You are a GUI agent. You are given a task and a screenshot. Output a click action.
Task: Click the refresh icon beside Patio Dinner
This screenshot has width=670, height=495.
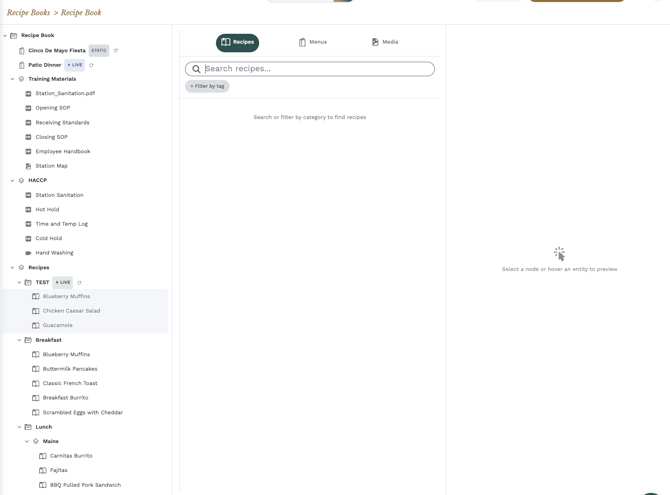pos(91,65)
